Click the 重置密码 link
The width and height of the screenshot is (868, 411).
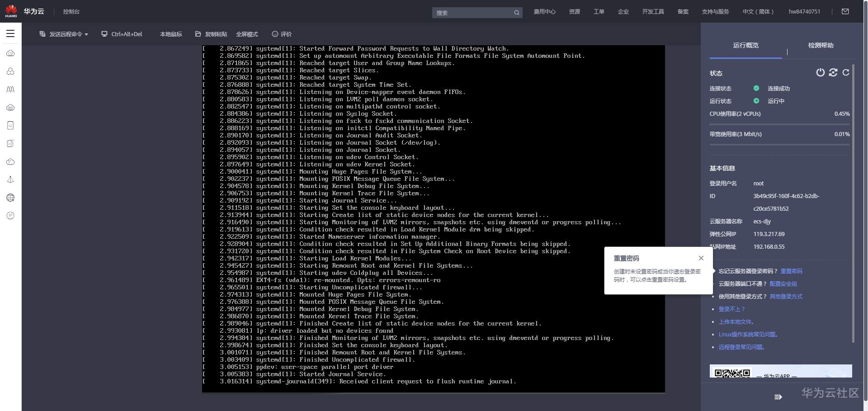click(x=792, y=271)
